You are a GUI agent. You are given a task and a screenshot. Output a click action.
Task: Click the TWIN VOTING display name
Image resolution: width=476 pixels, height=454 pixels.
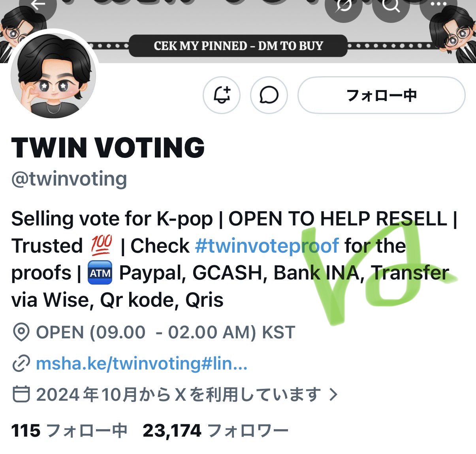click(108, 147)
